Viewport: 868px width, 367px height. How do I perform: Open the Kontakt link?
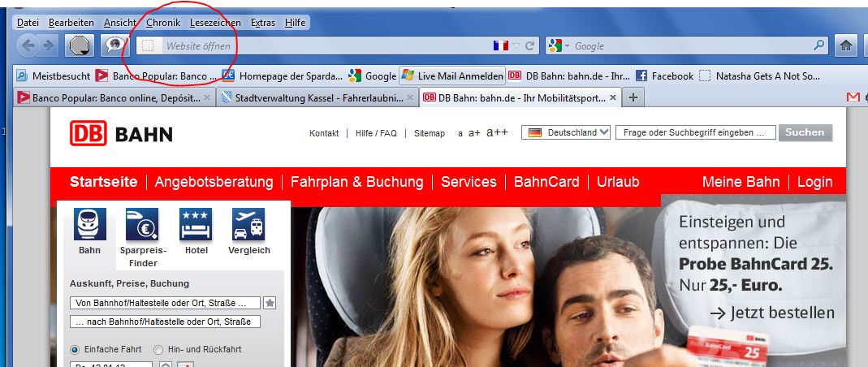(324, 133)
